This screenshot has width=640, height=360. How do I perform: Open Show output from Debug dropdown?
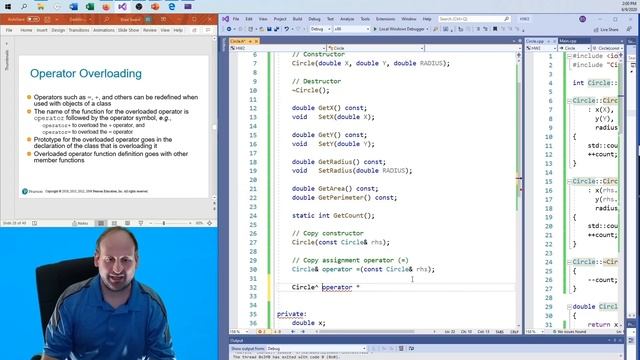coord(316,349)
